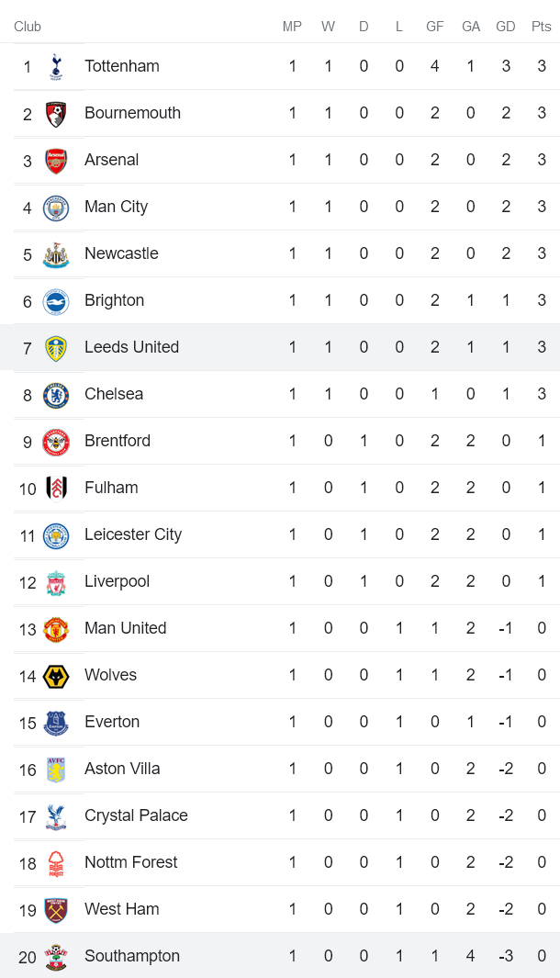560x978 pixels.
Task: Click the Leeds United crest
Action: click(56, 348)
